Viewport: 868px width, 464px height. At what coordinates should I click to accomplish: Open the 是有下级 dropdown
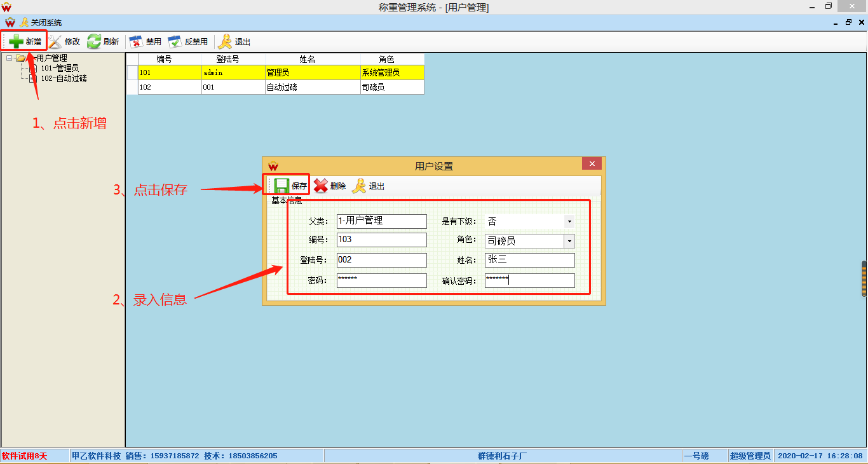pyautogui.click(x=569, y=222)
